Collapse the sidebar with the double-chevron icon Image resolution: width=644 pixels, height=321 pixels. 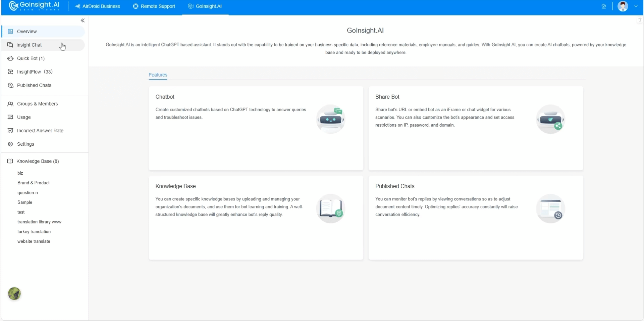pos(83,20)
